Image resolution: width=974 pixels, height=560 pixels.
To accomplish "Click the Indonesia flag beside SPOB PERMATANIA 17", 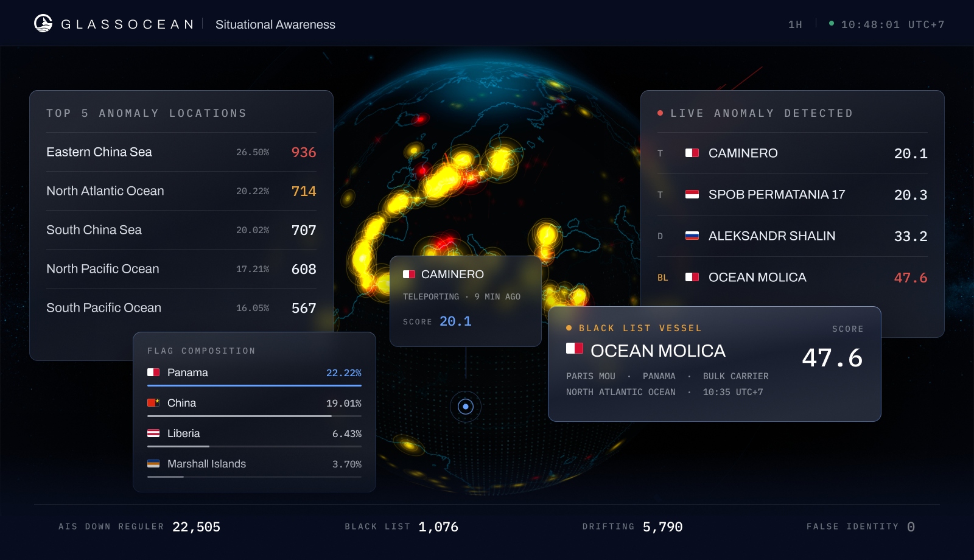I will pos(692,194).
